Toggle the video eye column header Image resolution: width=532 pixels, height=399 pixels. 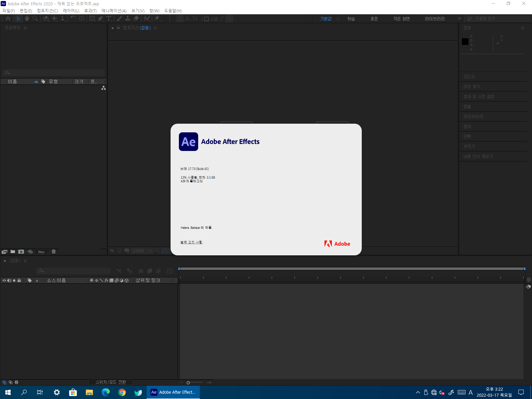click(x=4, y=280)
